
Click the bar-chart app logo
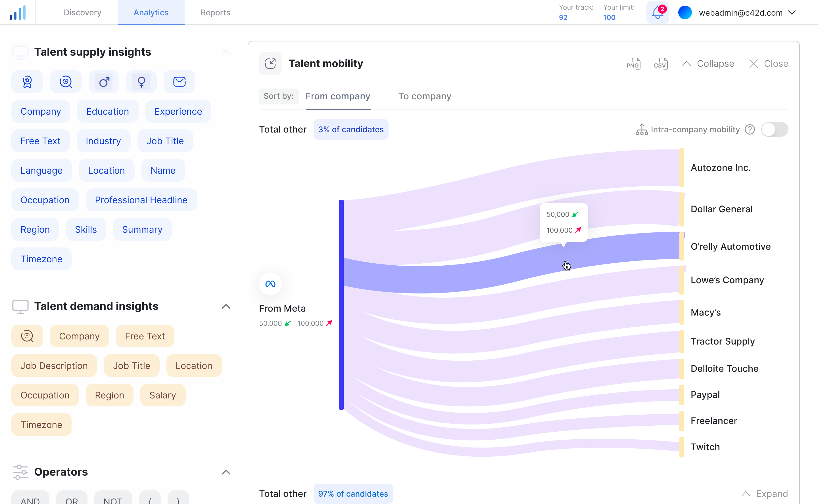coord(18,13)
